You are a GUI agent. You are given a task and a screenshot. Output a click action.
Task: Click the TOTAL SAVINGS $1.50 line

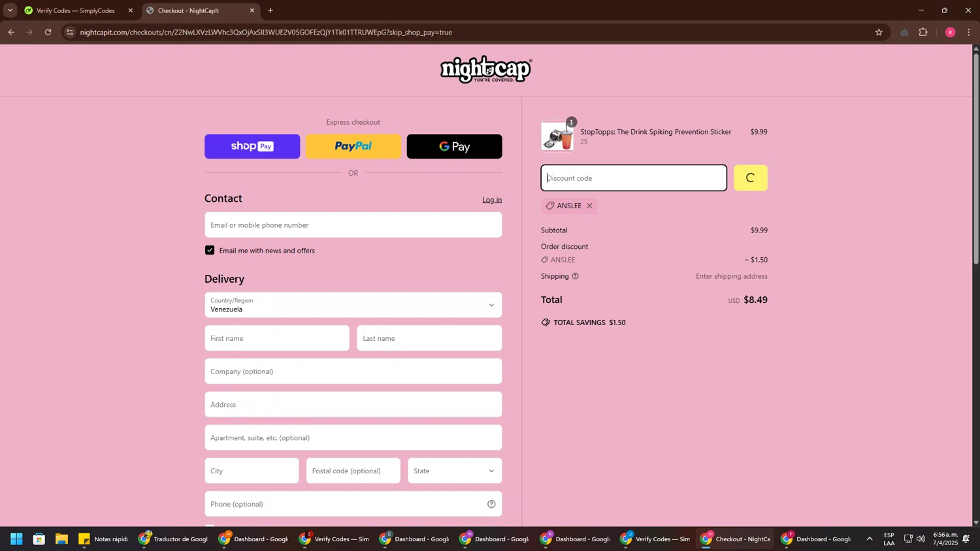[583, 323]
